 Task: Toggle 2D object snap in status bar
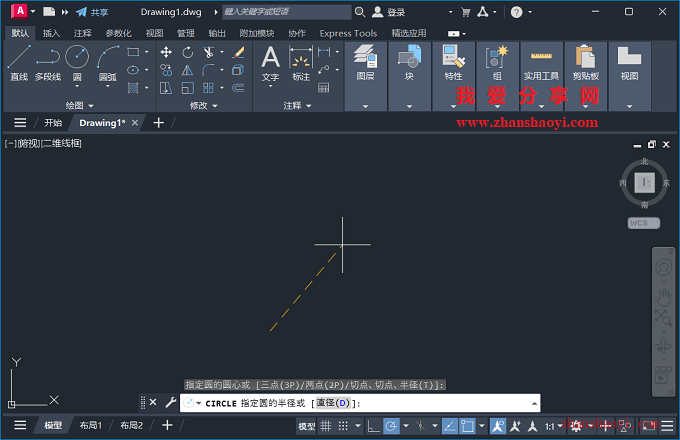468,426
